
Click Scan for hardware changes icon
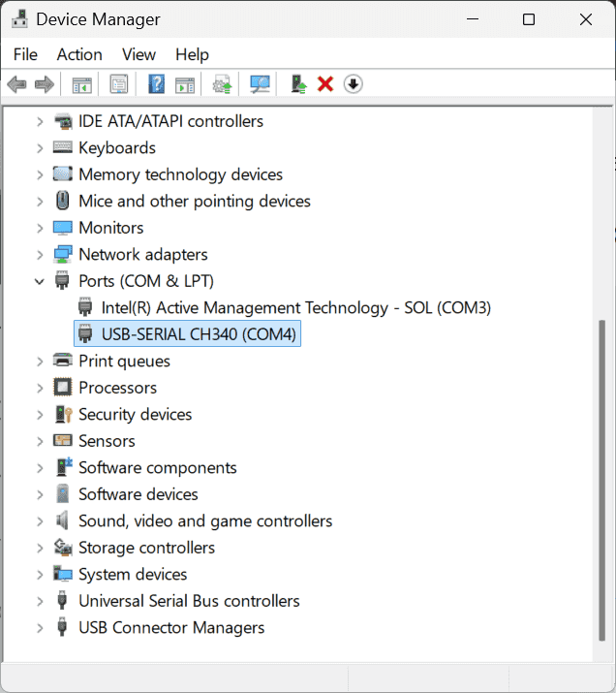click(260, 84)
